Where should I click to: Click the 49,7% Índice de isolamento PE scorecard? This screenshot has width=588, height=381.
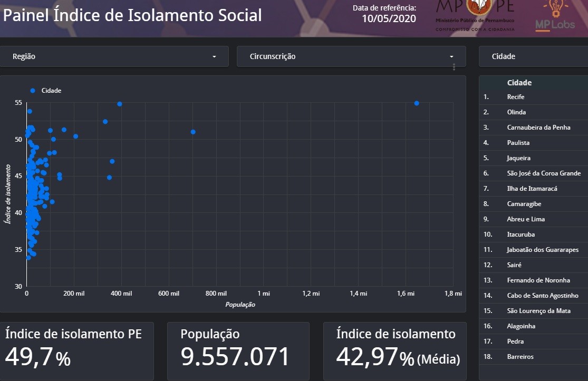click(76, 351)
